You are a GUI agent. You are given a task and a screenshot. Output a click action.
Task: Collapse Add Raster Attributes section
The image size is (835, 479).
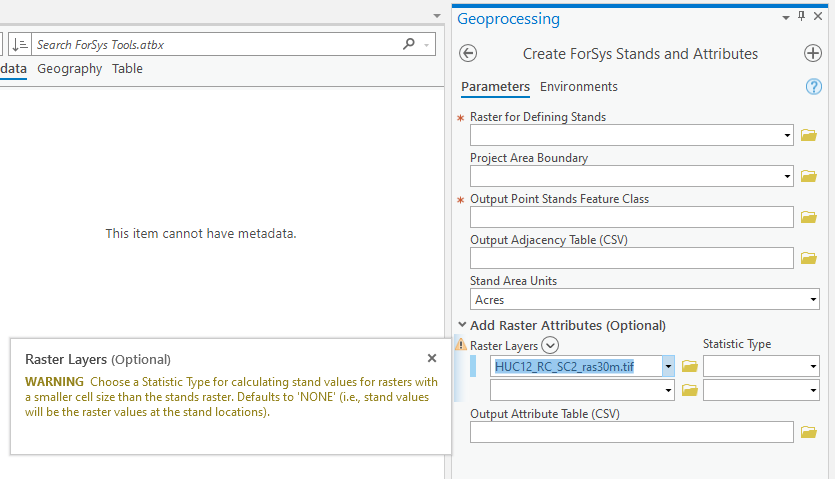461,325
